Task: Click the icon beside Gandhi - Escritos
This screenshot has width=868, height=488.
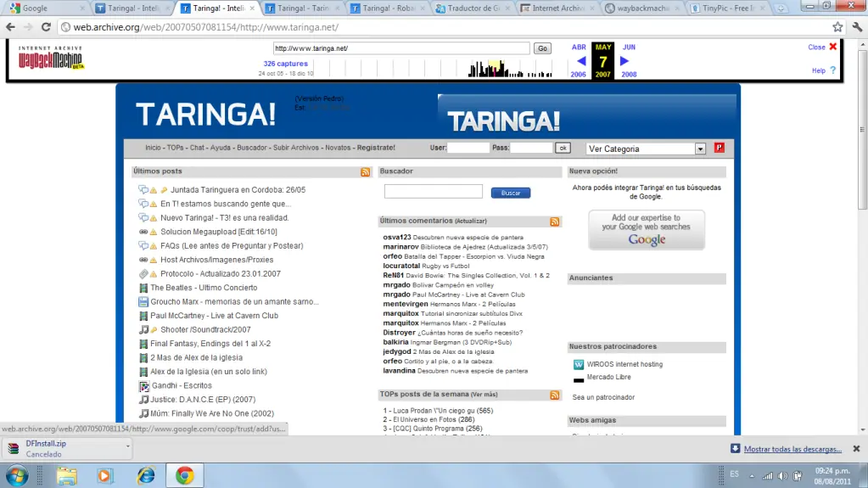Action: pos(144,386)
